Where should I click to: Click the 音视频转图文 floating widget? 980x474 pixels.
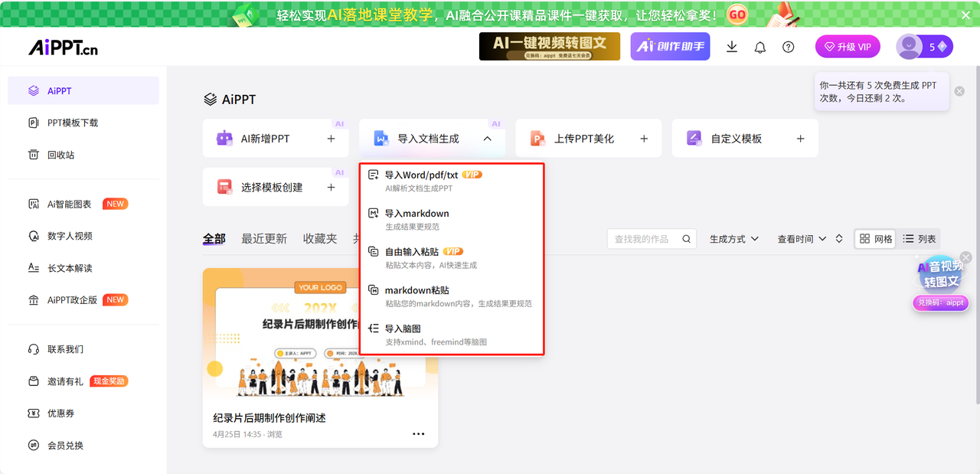pos(941,274)
